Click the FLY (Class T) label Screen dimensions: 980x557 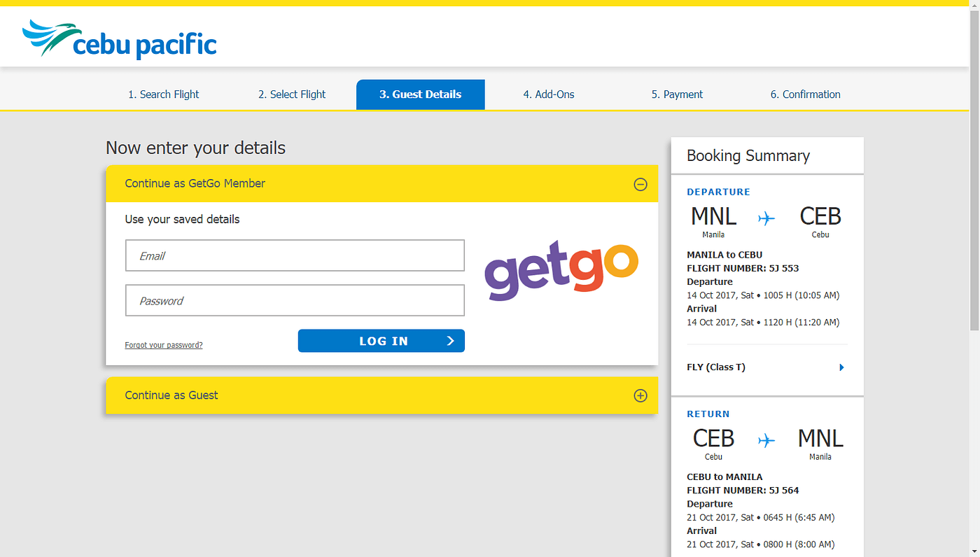click(716, 367)
